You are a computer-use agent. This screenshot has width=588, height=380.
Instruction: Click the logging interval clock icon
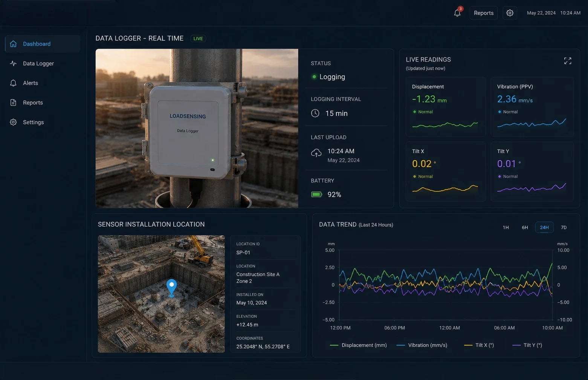click(x=315, y=113)
